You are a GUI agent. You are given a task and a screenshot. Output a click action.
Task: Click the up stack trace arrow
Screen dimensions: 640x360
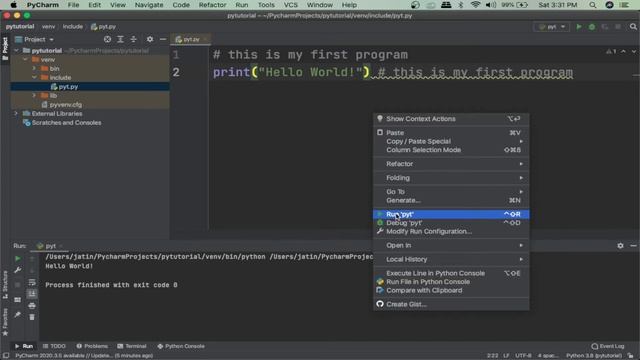tap(32, 259)
